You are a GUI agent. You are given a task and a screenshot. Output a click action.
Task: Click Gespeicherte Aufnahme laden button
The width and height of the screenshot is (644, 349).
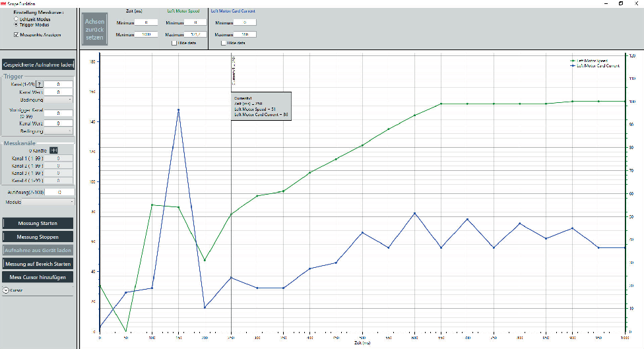(38, 65)
